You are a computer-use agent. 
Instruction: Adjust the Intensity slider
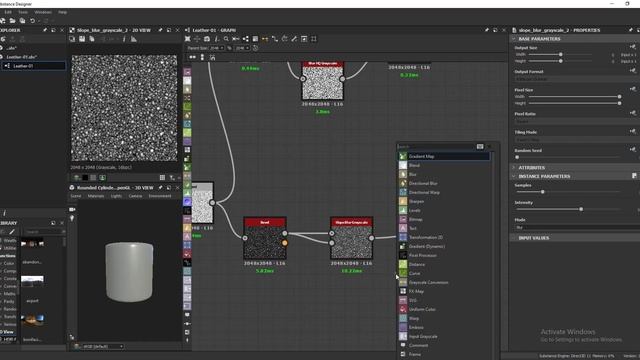581,209
